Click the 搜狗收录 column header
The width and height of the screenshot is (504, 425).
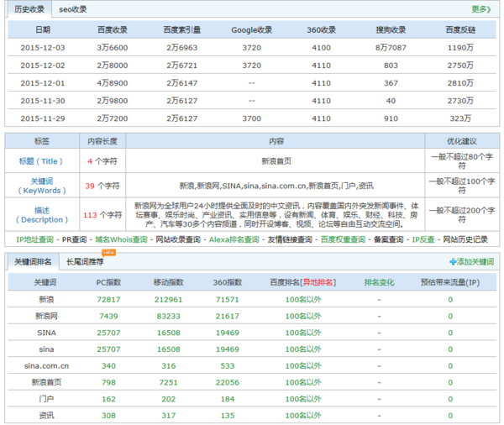pos(391,30)
